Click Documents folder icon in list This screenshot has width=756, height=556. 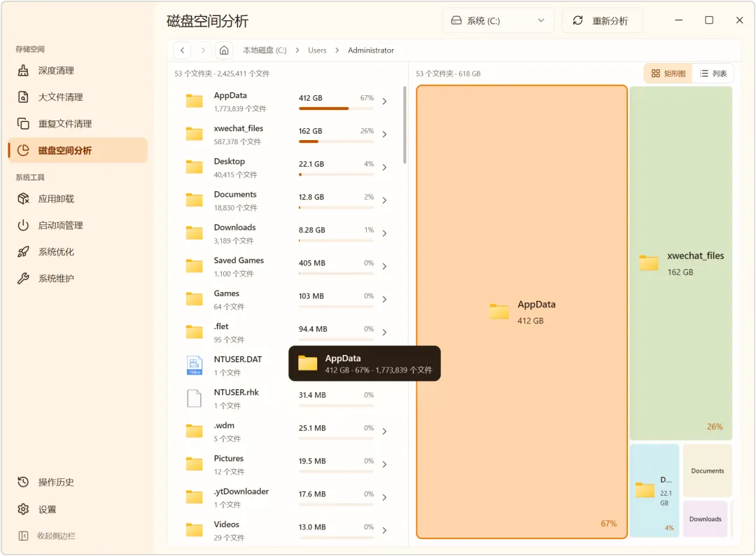click(195, 200)
